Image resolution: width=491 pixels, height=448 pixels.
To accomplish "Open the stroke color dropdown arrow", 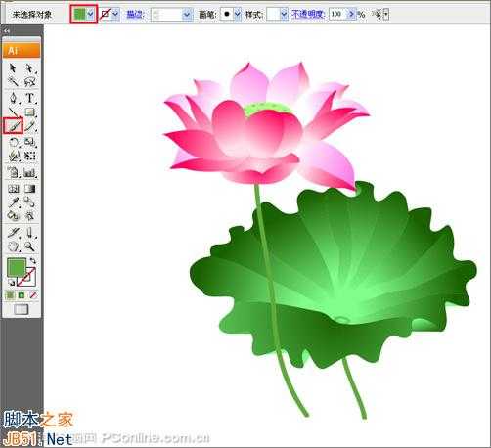I will click(x=115, y=14).
